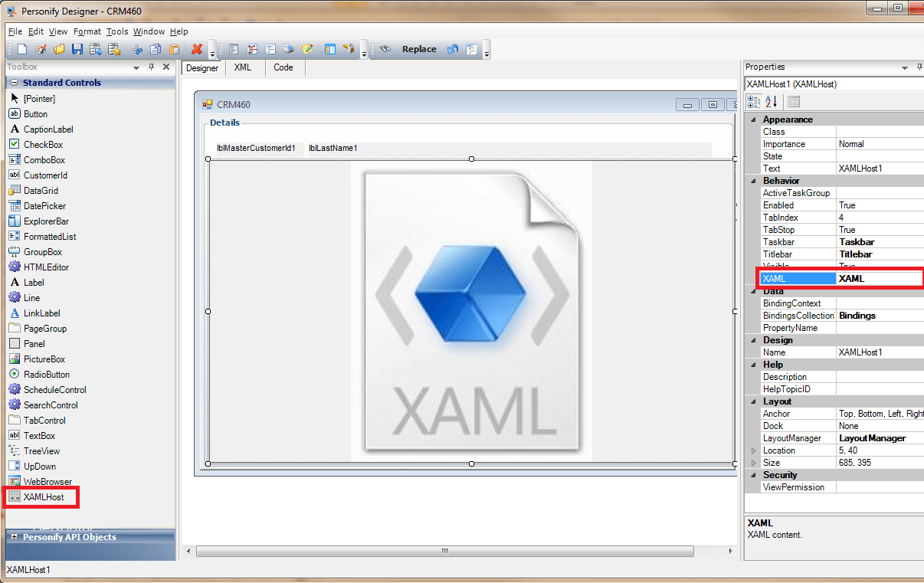Viewport: 924px width, 583px height.
Task: Click the horizontal scrollbar under designer
Action: pyautogui.click(x=444, y=552)
